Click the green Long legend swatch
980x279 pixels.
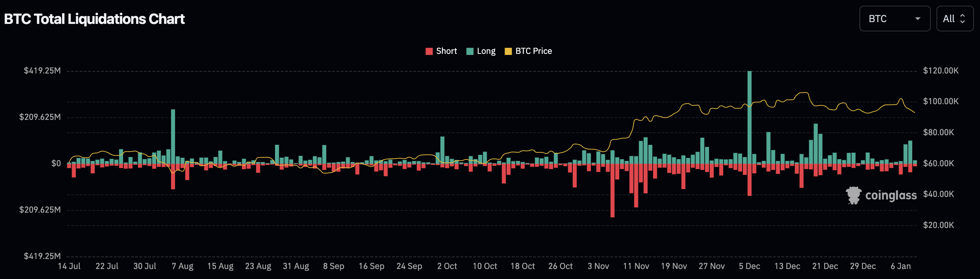470,51
